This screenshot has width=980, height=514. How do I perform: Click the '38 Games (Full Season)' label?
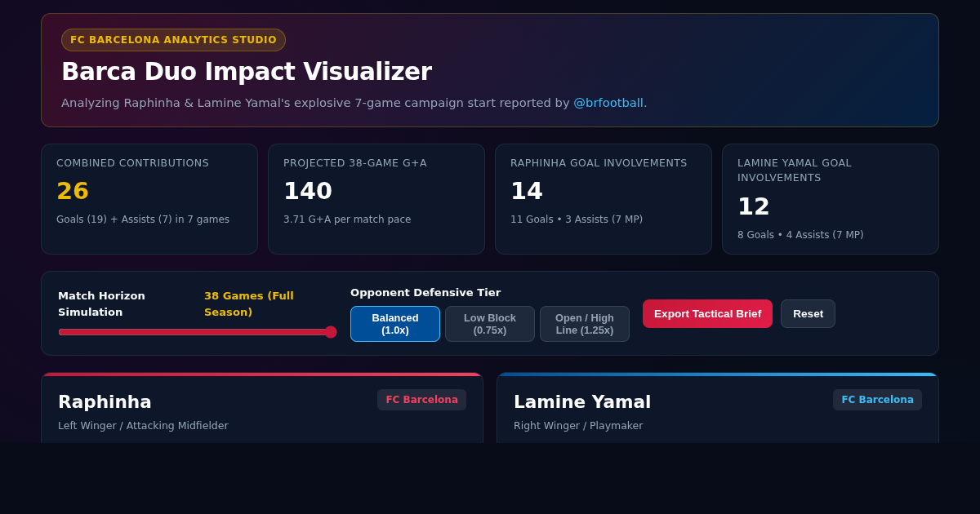[x=249, y=304]
